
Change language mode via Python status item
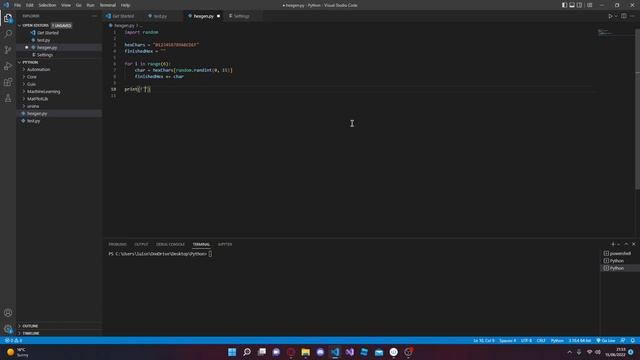[557, 340]
